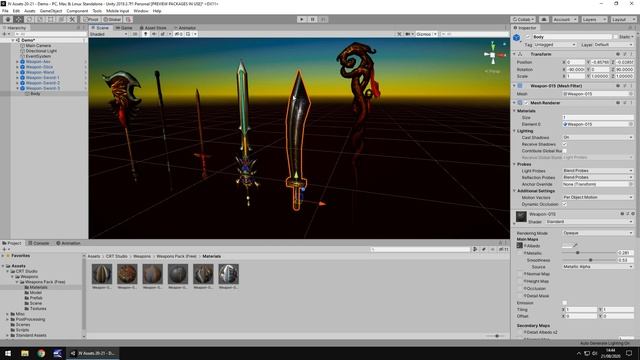Open the Layer dropdown in Inspector
Screen dimensions: 640x360
coord(613,44)
